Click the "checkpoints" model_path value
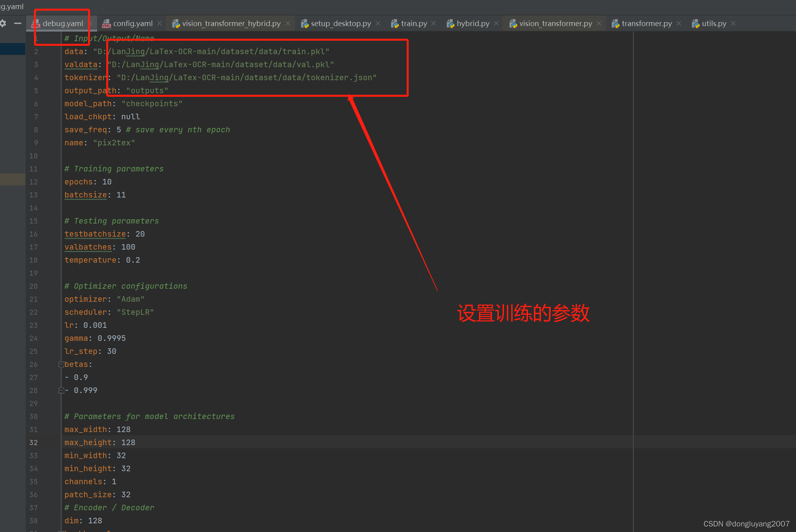This screenshot has height=532, width=796. tap(152, 104)
